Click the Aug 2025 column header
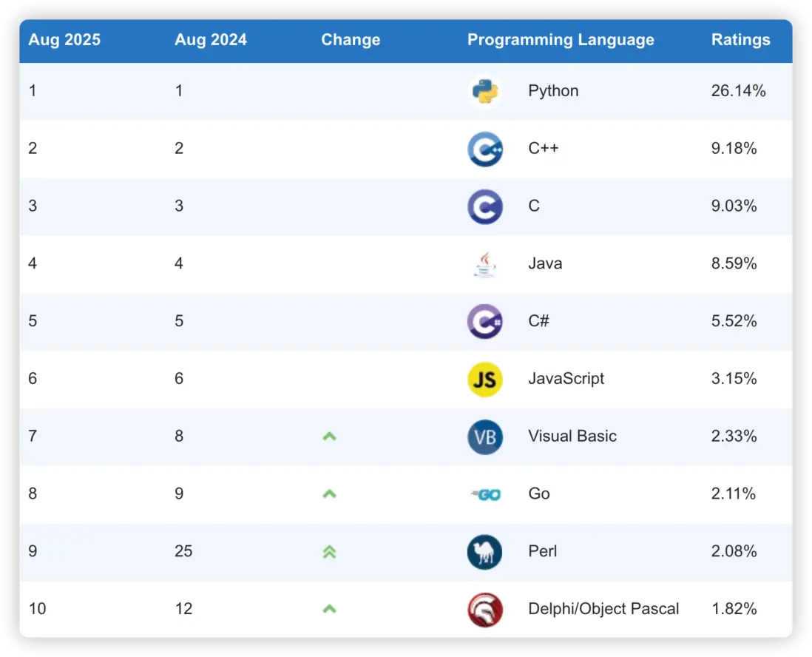 (x=64, y=40)
